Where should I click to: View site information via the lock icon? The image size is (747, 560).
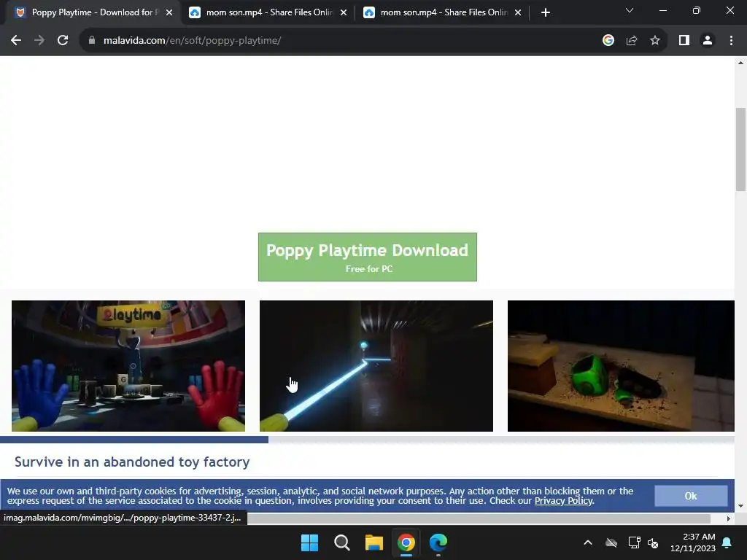coord(92,41)
